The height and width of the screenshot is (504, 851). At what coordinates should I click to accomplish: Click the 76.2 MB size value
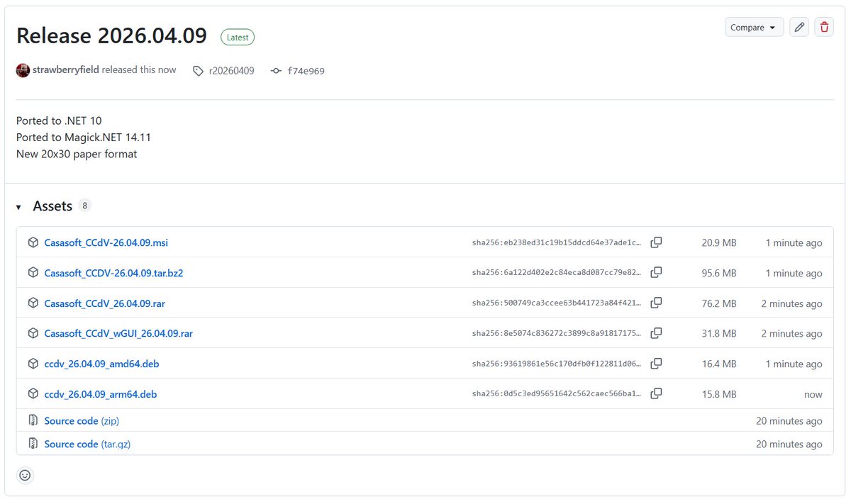click(x=719, y=303)
